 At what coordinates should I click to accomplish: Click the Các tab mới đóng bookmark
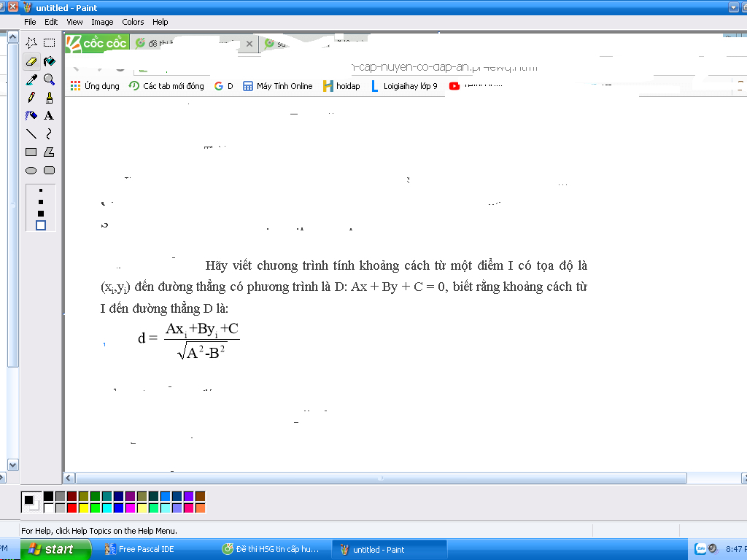pos(167,86)
